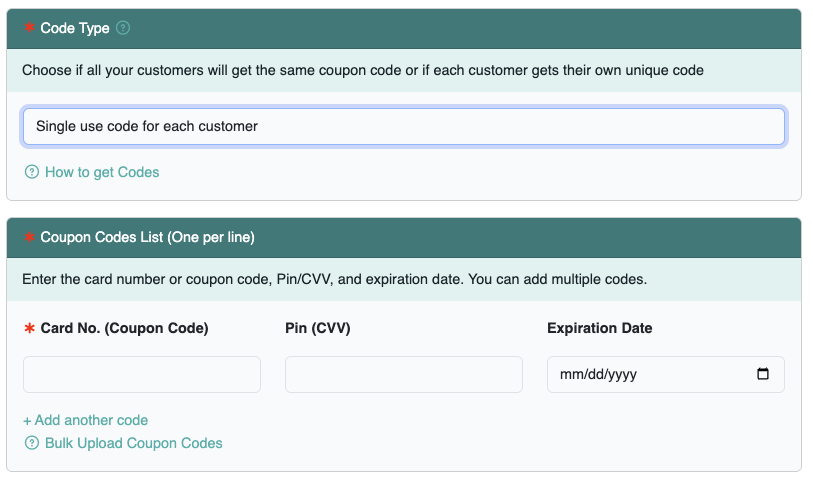This screenshot has width=813, height=483.
Task: Click the Card No. (Coupon Code) label
Action: tap(124, 328)
